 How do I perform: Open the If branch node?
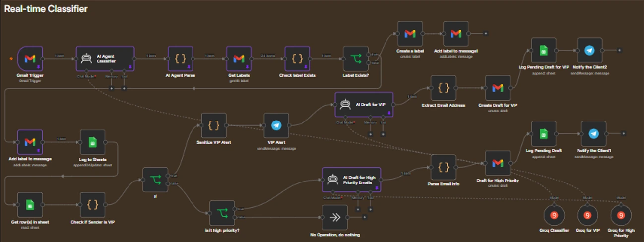click(x=155, y=180)
